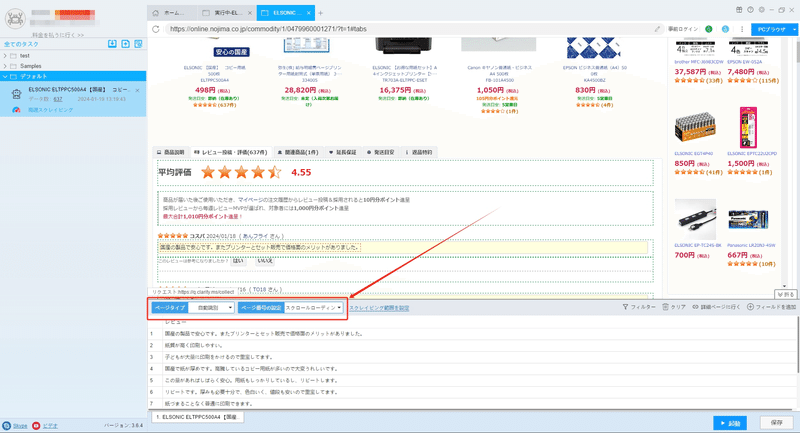Click the 498円 ELSONIC copy paper price

pyautogui.click(x=206, y=90)
